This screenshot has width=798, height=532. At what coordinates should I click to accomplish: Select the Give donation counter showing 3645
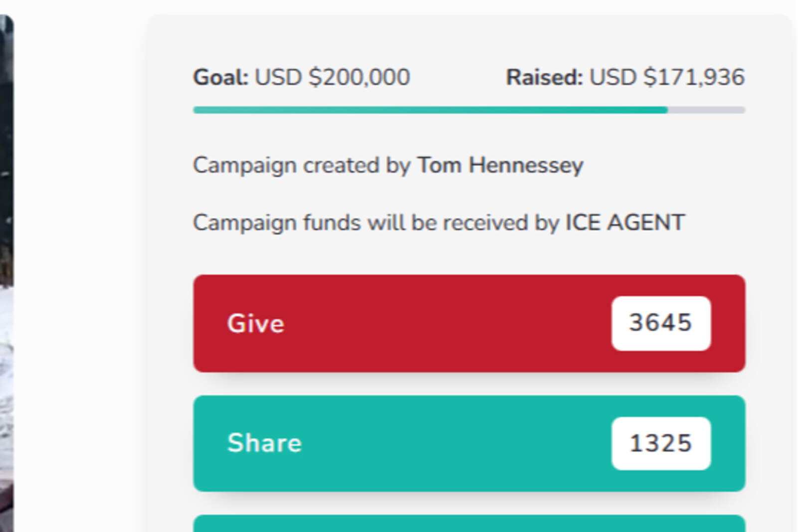tap(660, 323)
